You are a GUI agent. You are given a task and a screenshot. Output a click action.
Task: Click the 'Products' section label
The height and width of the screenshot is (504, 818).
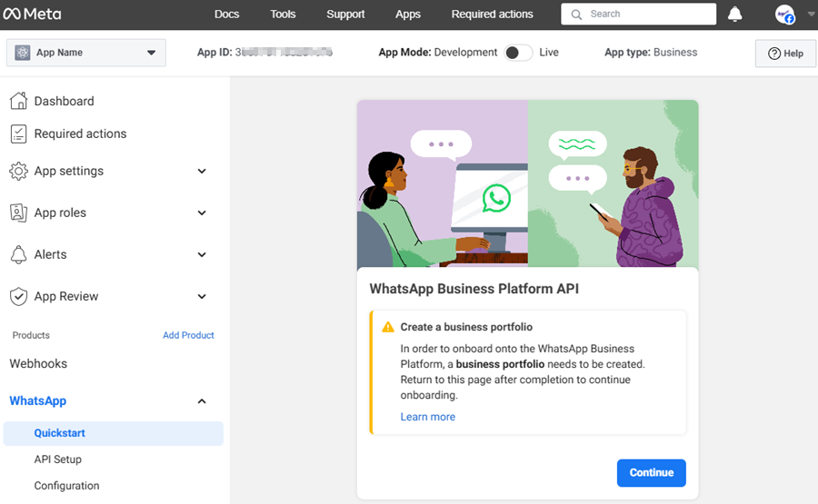click(x=31, y=335)
